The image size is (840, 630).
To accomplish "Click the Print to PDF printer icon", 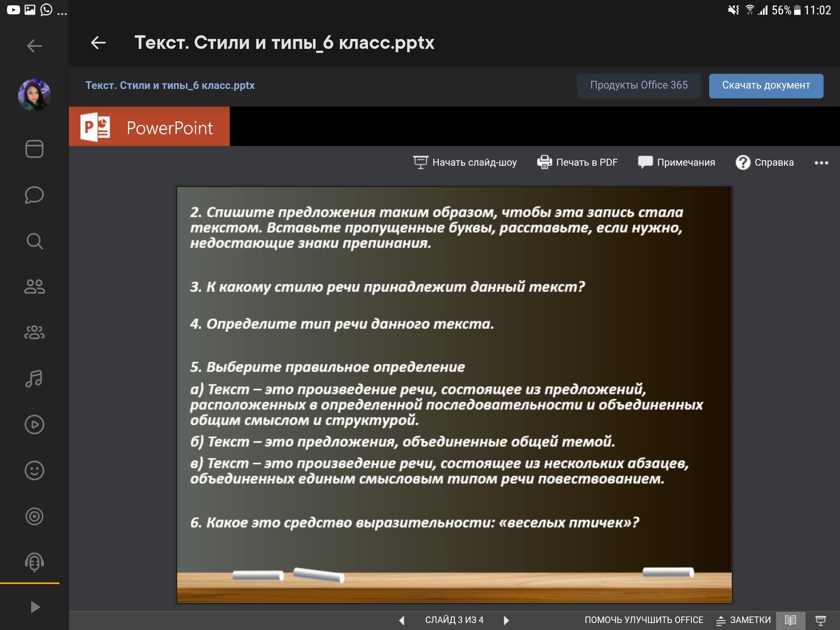I will click(x=544, y=162).
